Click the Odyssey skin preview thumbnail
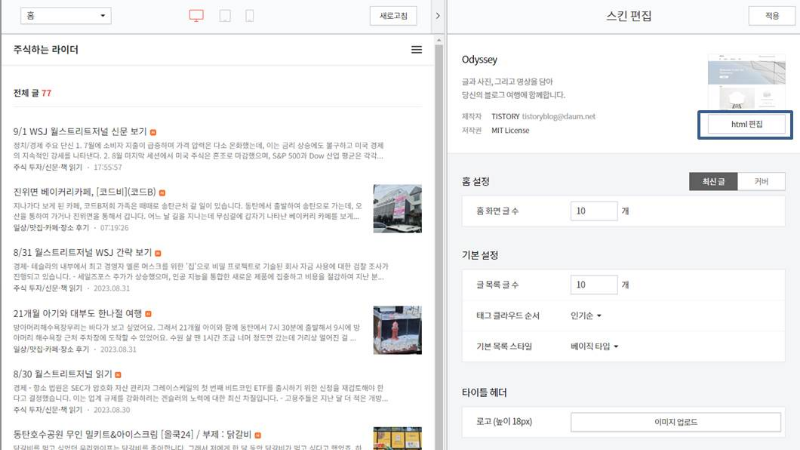Screen dimensions: 800x450 (x=746, y=82)
